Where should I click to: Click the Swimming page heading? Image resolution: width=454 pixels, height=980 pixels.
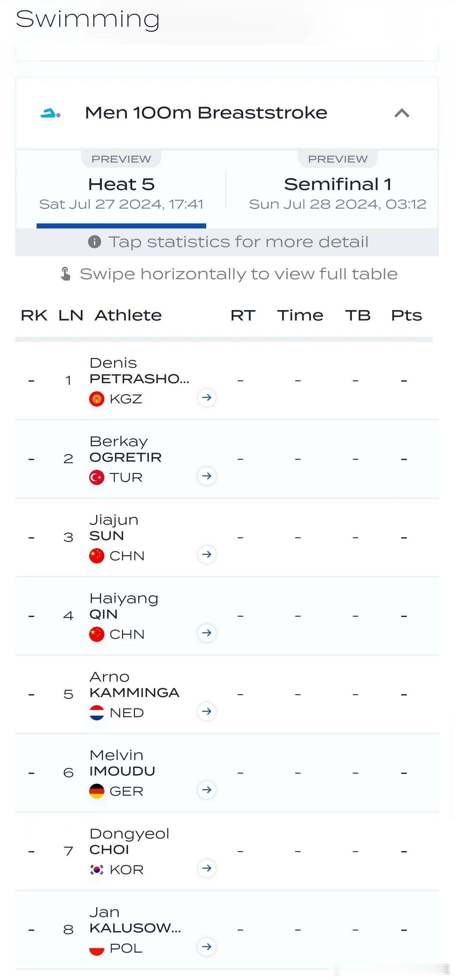coord(88,20)
